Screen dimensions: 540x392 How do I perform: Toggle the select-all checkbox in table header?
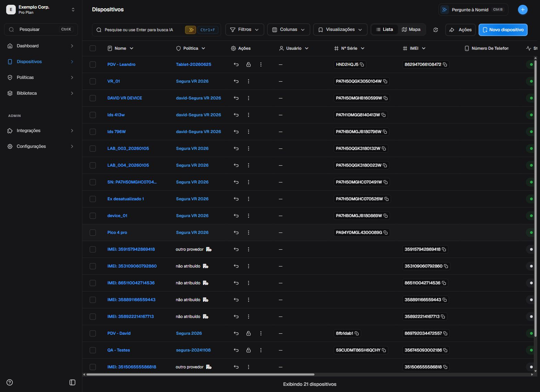click(93, 48)
